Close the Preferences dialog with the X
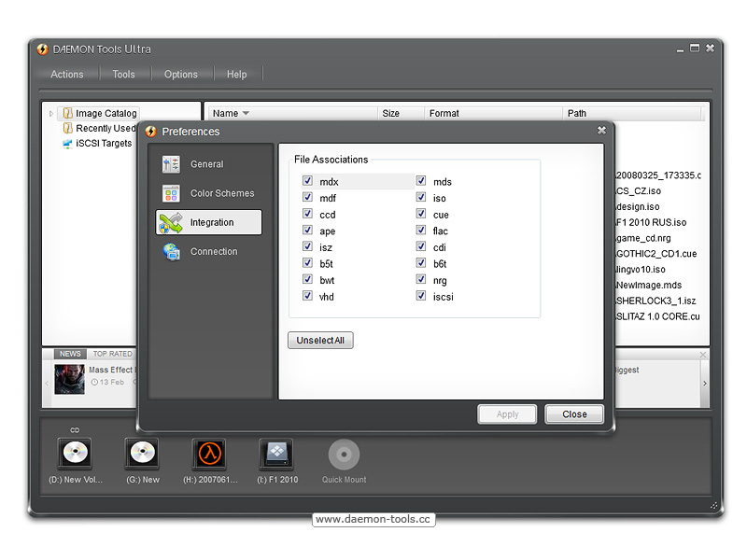Image resolution: width=747 pixels, height=560 pixels. pyautogui.click(x=601, y=130)
